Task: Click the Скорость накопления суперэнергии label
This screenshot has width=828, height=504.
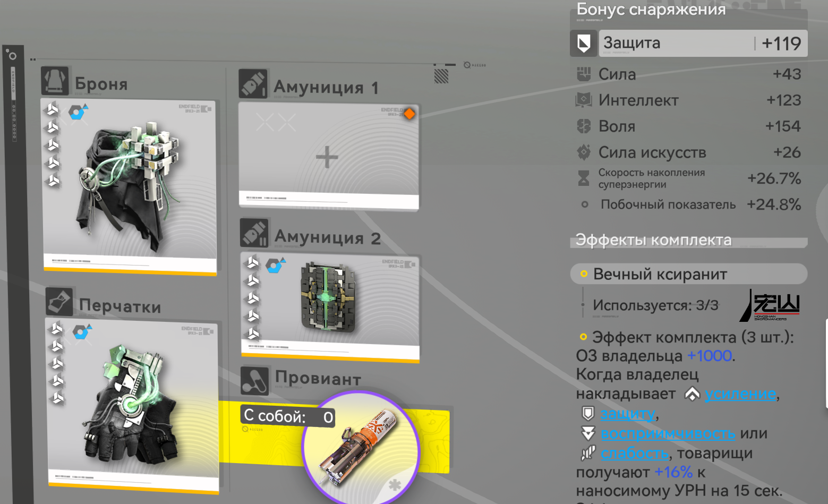Action: pyautogui.click(x=652, y=178)
